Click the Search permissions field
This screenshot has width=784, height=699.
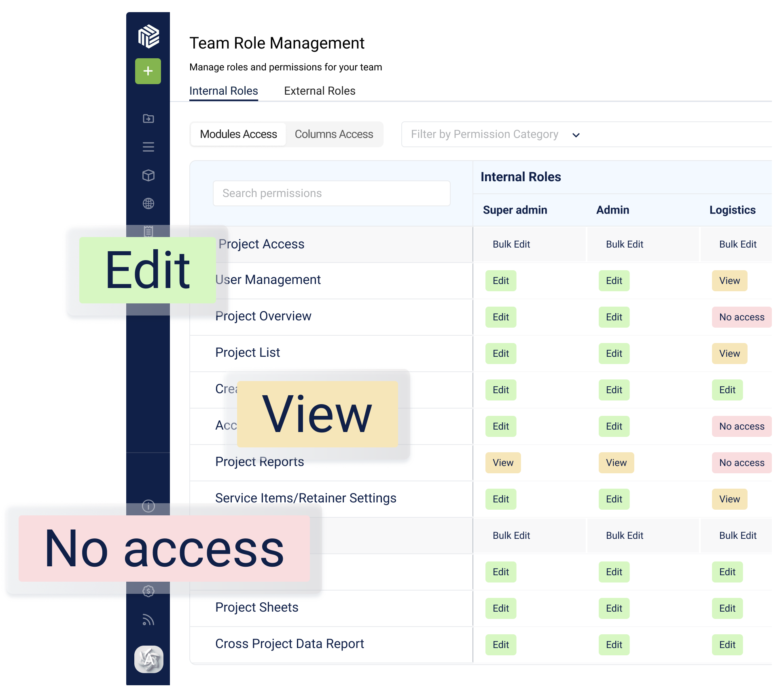331,193
